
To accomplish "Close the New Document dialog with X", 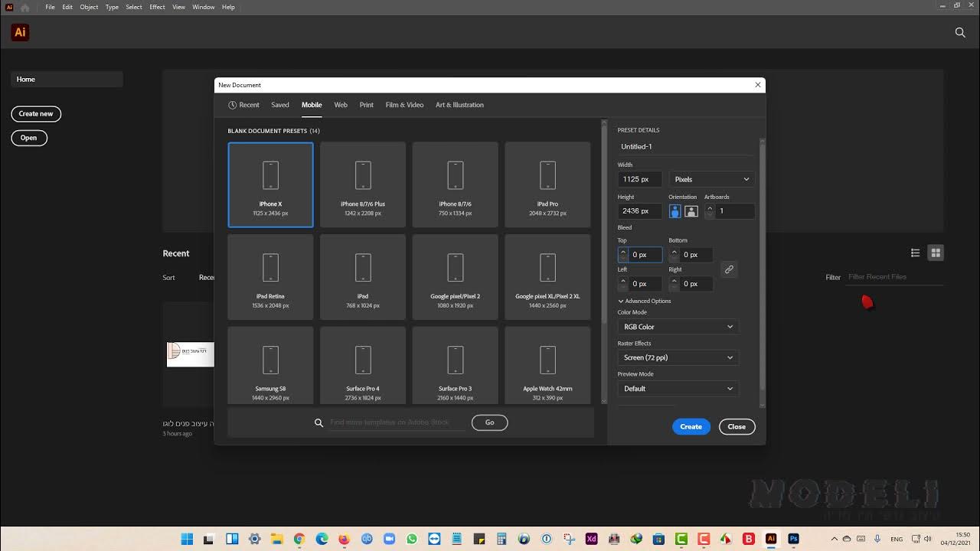I will [x=758, y=85].
